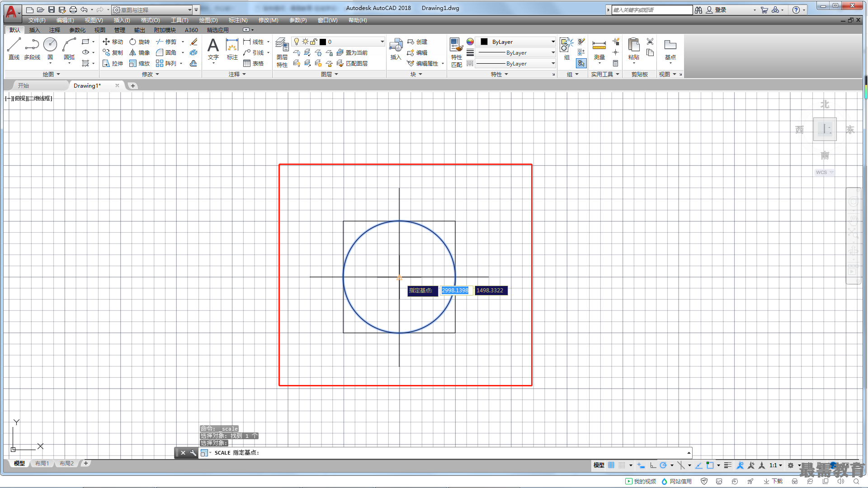Click Insert block (插入) icon

point(396,48)
